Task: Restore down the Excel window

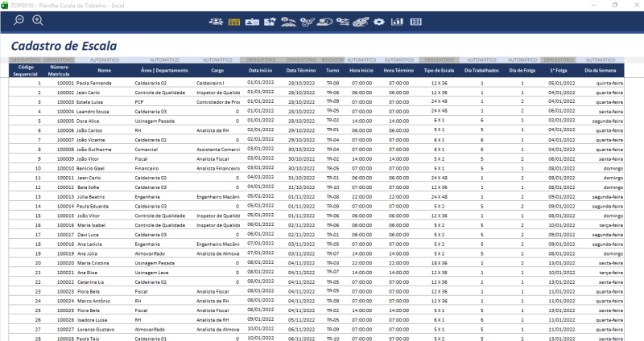Action: [615, 5]
